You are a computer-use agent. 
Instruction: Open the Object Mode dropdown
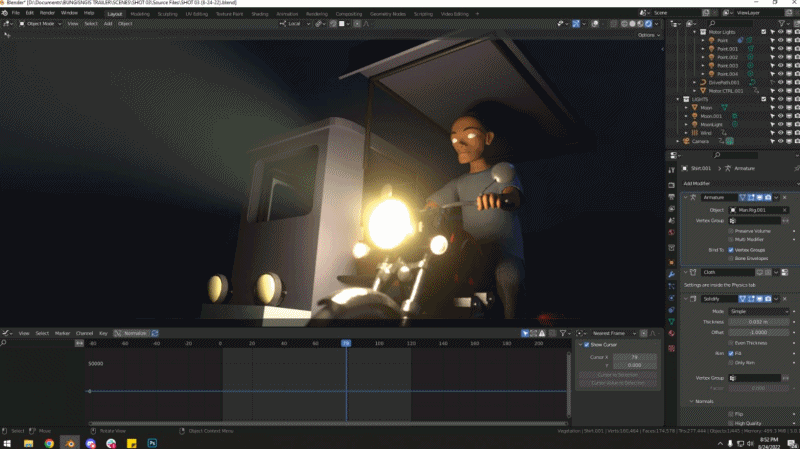38,23
